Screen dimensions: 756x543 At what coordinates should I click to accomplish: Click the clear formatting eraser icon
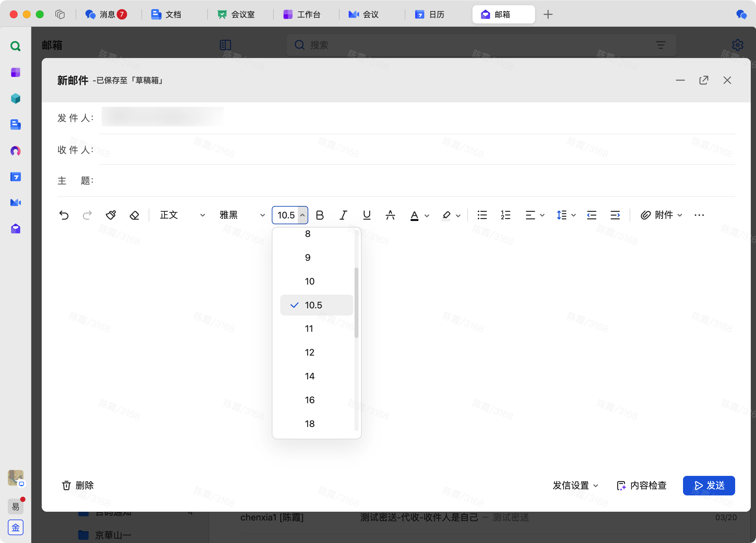coord(134,215)
